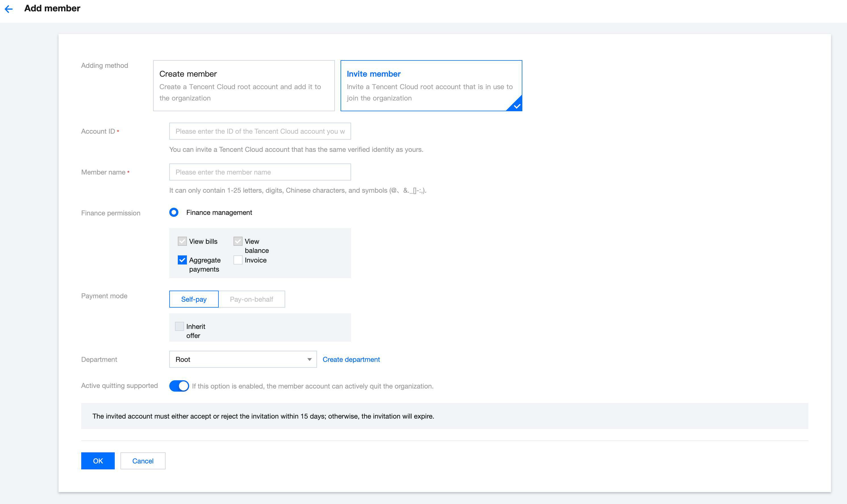Click the OK button to submit
Viewport: 847px width, 504px height.
tap(97, 461)
